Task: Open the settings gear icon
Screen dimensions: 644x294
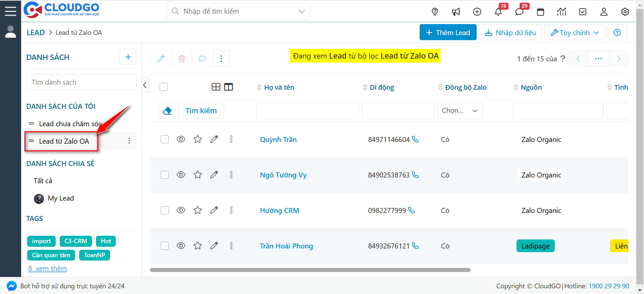Action: [625, 12]
